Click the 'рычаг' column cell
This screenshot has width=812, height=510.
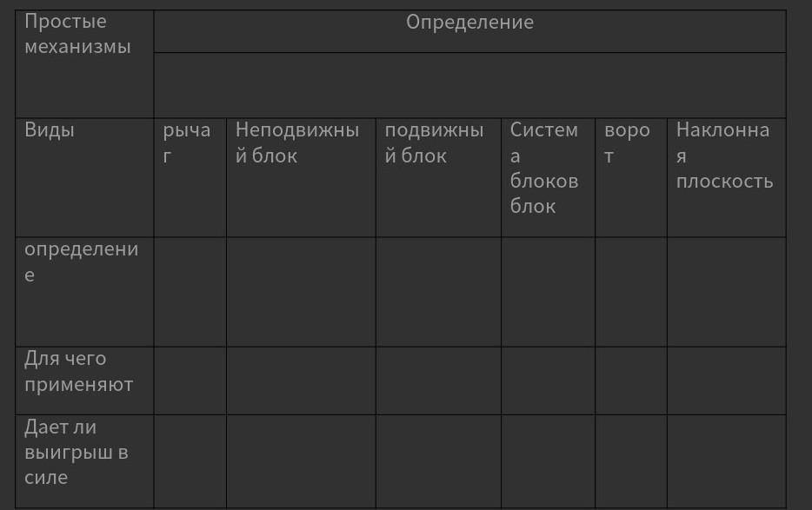(x=190, y=177)
